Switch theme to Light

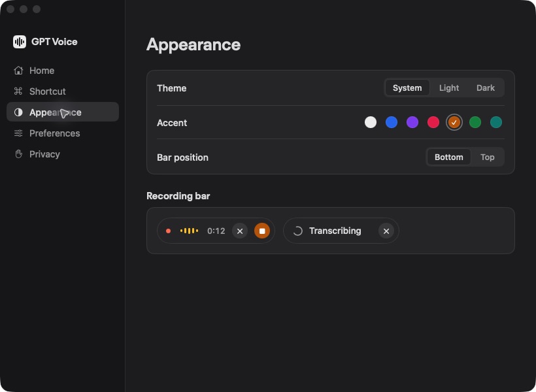pyautogui.click(x=449, y=88)
